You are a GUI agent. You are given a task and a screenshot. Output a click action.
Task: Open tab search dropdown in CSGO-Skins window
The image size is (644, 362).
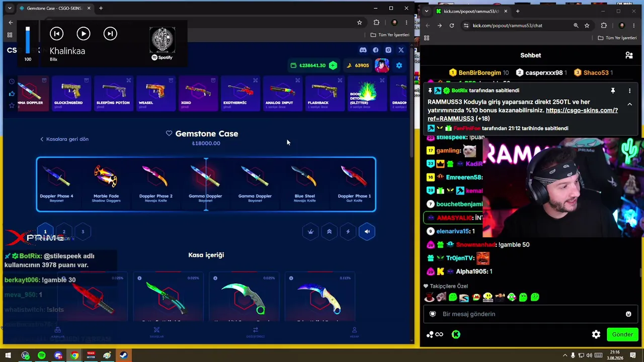[9, 8]
